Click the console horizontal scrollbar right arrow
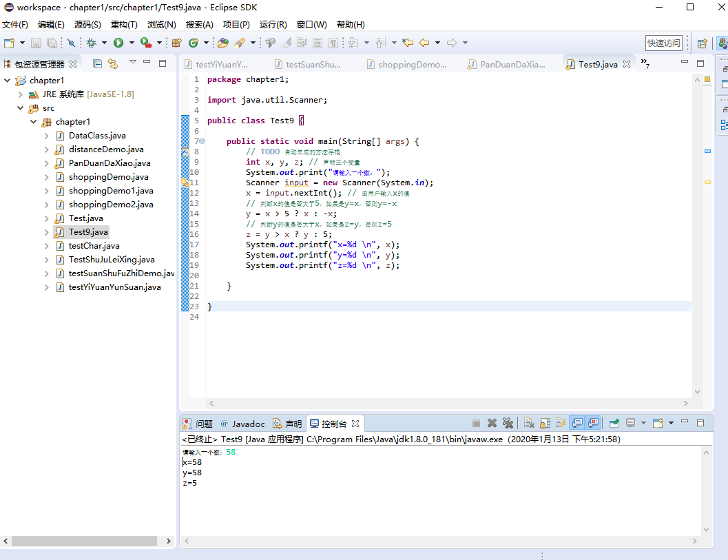 click(694, 541)
